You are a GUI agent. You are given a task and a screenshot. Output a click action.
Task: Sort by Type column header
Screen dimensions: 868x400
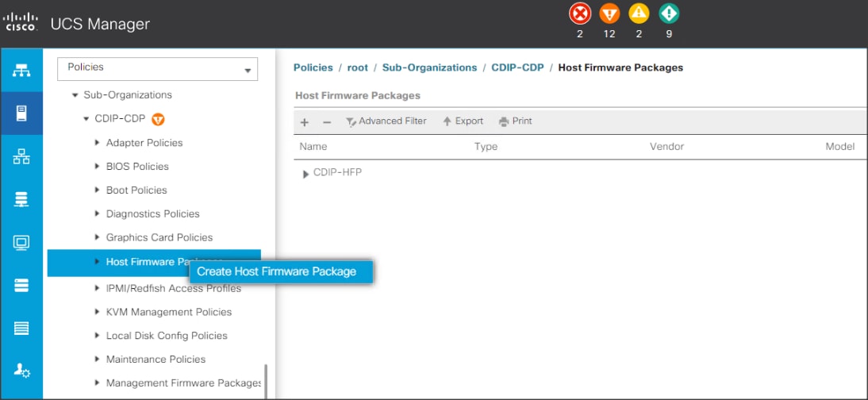pyautogui.click(x=486, y=147)
